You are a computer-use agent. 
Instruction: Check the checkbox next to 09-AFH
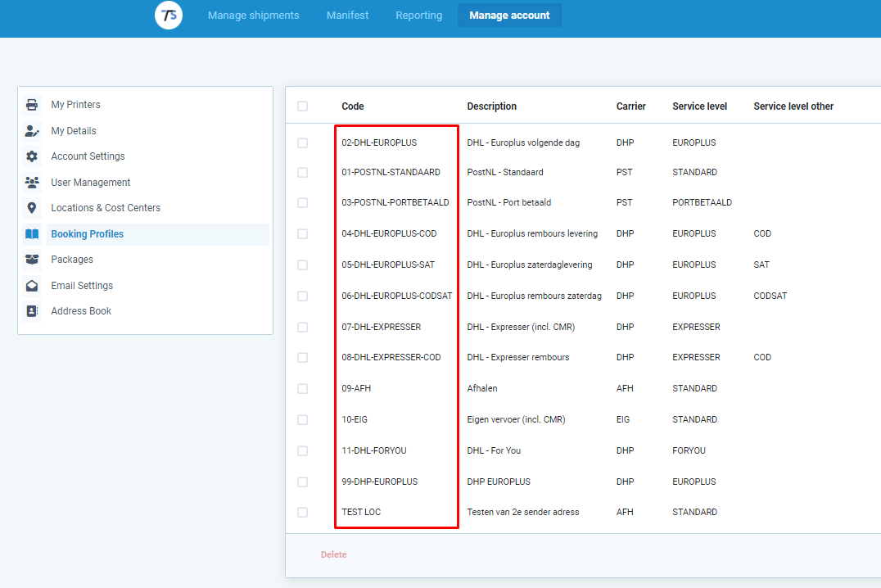tap(302, 387)
